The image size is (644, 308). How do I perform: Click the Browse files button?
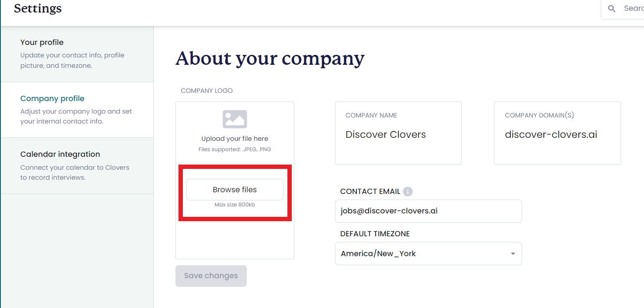[x=235, y=190]
